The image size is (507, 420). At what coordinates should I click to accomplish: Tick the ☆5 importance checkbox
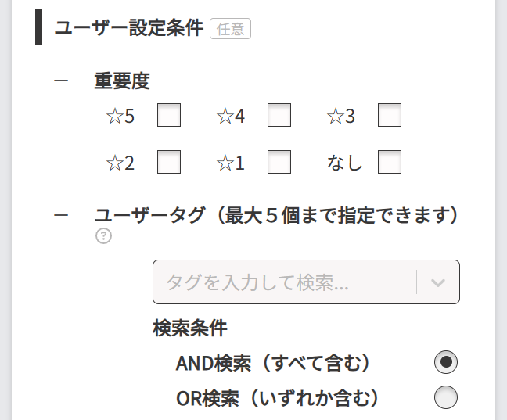169,116
